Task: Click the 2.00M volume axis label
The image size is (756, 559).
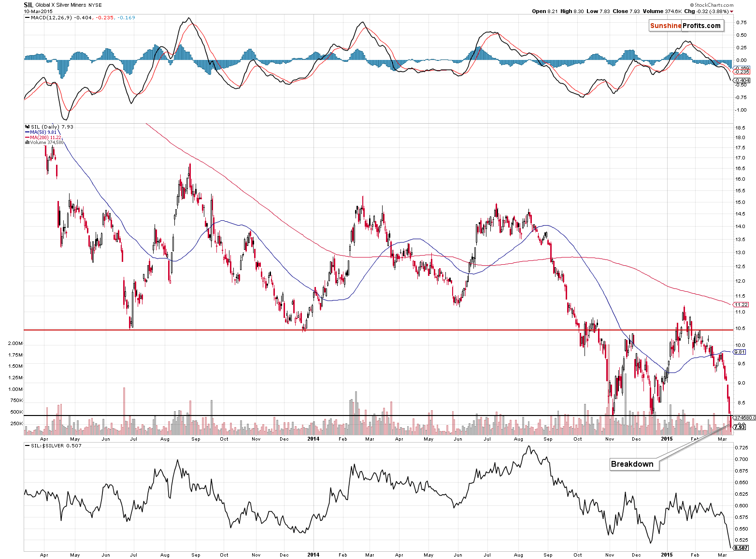Action: click(15, 344)
